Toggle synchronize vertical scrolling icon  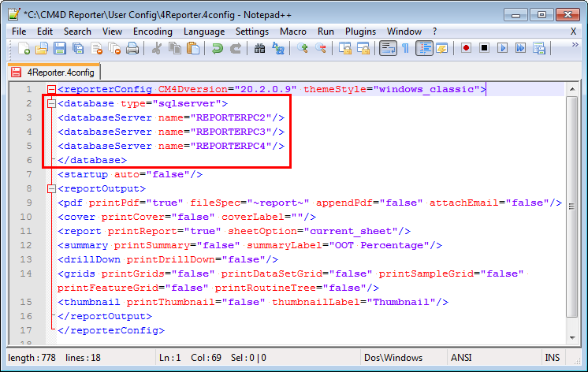tap(345, 48)
